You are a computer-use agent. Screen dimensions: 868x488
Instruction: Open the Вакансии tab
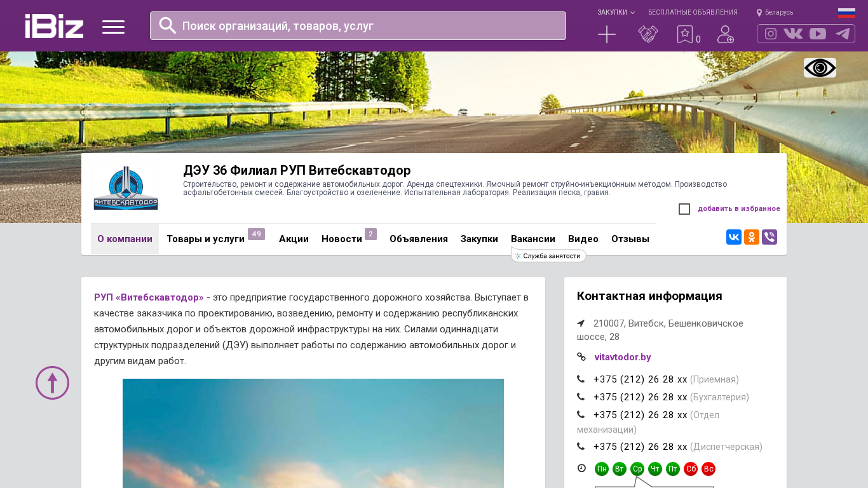(x=533, y=239)
